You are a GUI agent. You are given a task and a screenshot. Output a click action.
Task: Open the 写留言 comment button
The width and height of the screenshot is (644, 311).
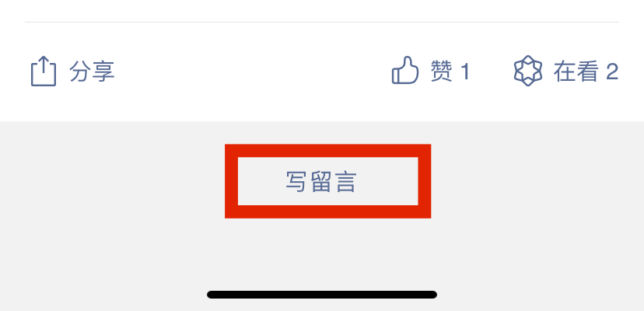click(x=320, y=181)
